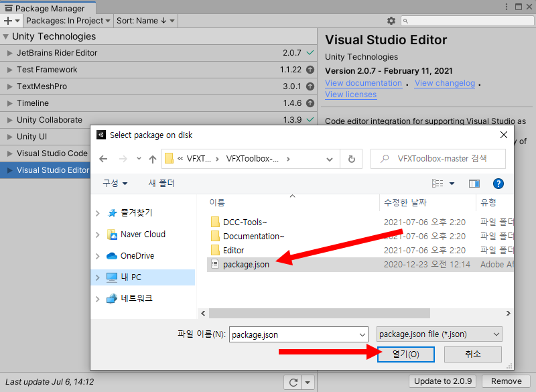
Task: Open Package Manager window kebab menu
Action: [507, 7]
